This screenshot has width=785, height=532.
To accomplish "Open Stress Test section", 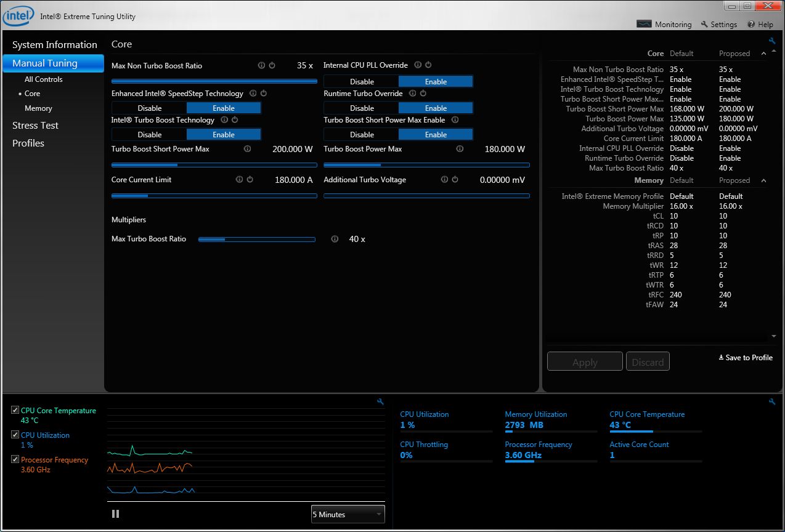I will point(36,126).
